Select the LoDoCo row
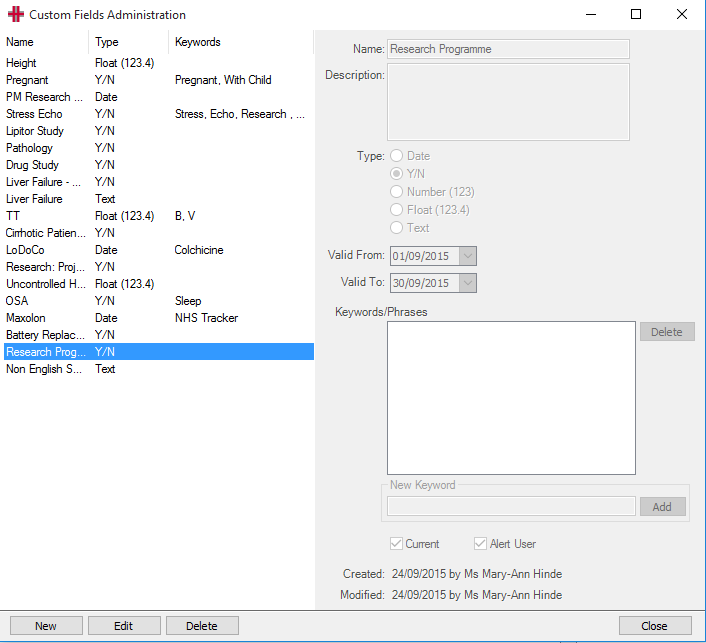 coord(159,250)
